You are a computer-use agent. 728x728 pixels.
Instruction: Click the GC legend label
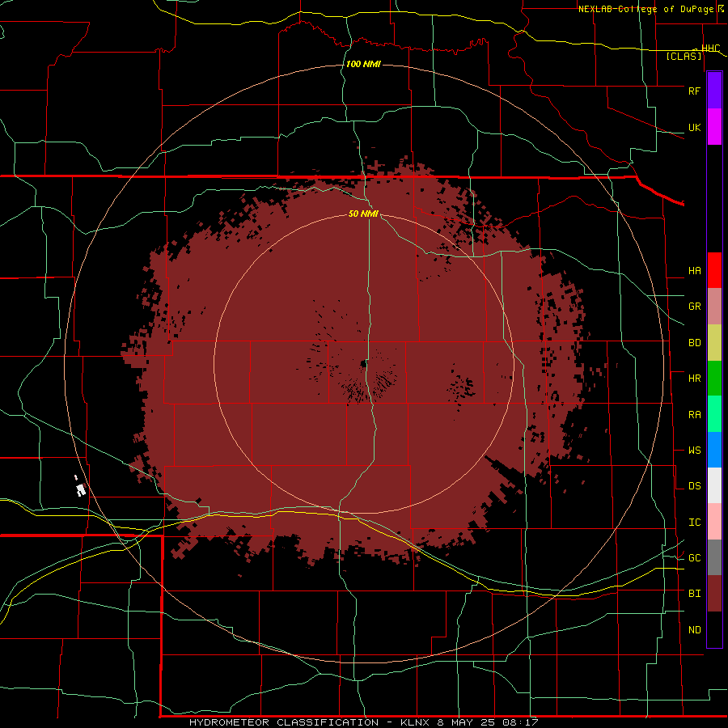694,558
